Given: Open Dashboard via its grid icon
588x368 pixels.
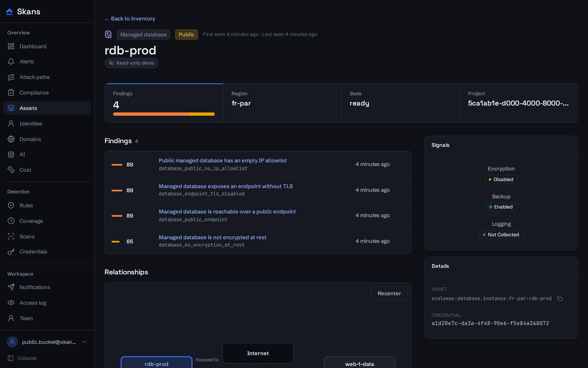Looking at the screenshot, I should click(x=11, y=46).
